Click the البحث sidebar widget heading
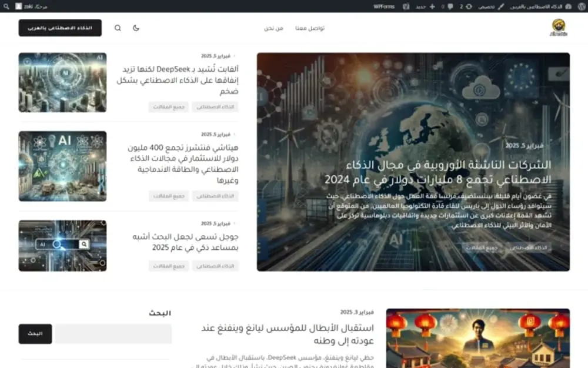 click(x=160, y=313)
